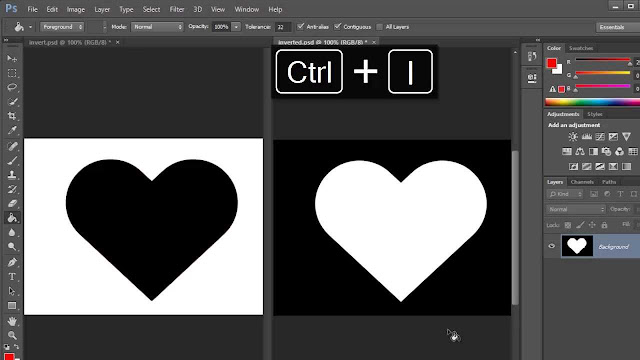Uncheck the Contiguous option

pos(337,27)
